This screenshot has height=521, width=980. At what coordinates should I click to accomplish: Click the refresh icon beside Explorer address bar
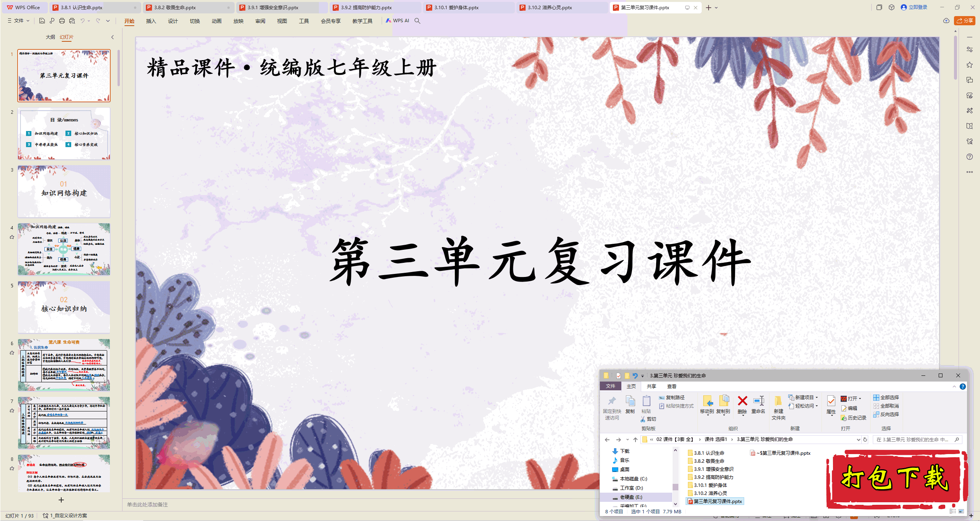coord(865,439)
